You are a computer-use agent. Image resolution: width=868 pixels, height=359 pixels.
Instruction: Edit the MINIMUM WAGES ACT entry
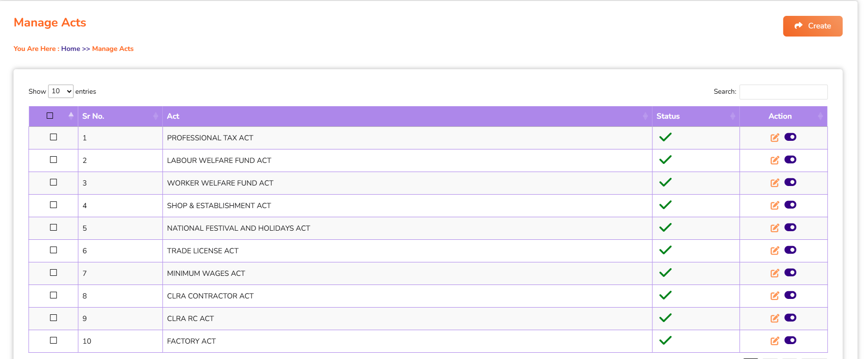774,273
